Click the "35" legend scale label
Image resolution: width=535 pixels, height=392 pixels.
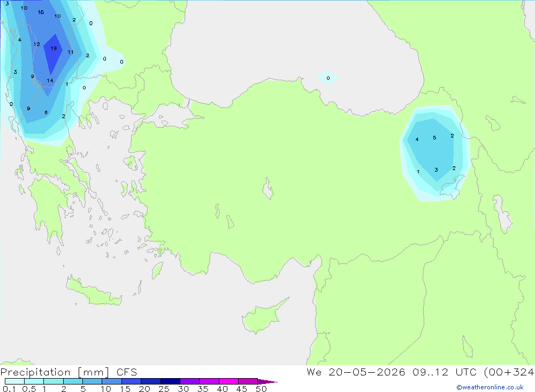click(203, 389)
